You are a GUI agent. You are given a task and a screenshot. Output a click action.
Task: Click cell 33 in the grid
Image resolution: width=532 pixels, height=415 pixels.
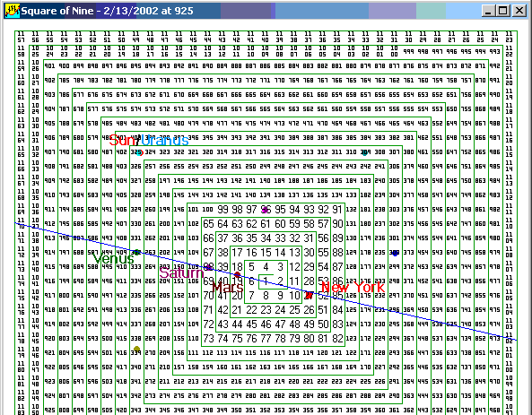(x=280, y=238)
